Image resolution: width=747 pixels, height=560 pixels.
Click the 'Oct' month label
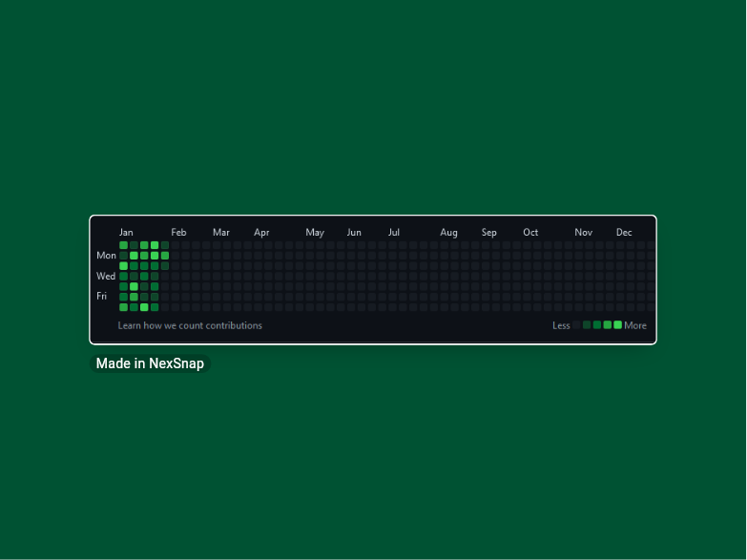(530, 232)
